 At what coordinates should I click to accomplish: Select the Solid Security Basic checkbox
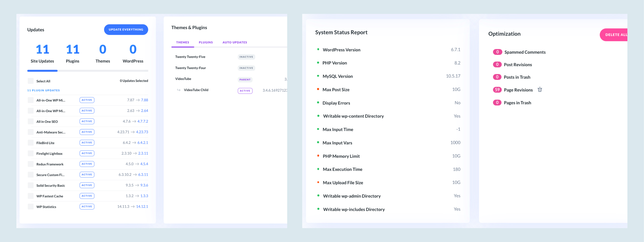point(30,185)
